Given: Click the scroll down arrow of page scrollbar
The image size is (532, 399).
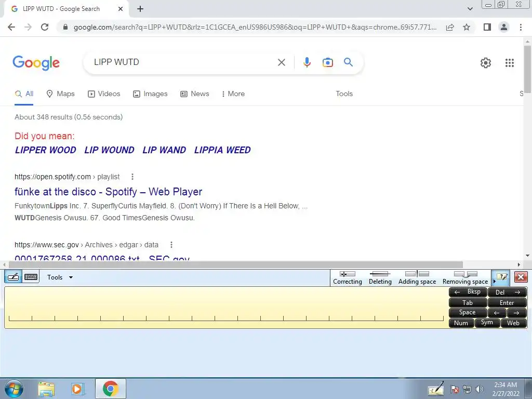Looking at the screenshot, I should [527, 256].
